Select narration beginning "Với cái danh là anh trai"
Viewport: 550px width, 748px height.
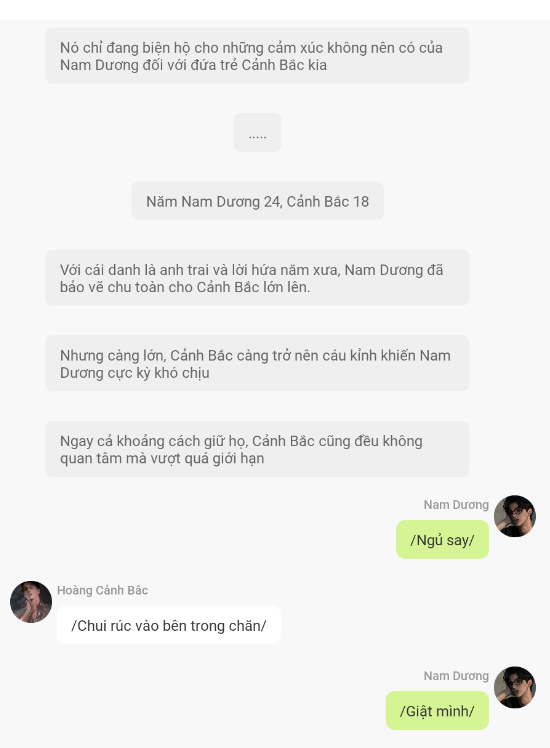coord(257,278)
